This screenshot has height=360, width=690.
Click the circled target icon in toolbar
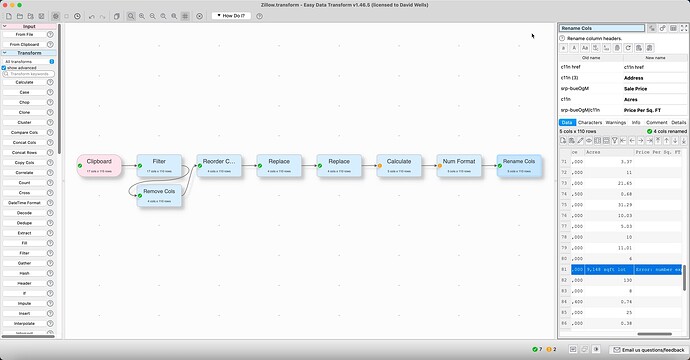coord(199,16)
